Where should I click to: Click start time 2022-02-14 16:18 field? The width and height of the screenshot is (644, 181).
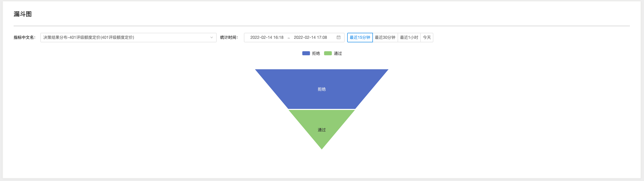(267, 37)
